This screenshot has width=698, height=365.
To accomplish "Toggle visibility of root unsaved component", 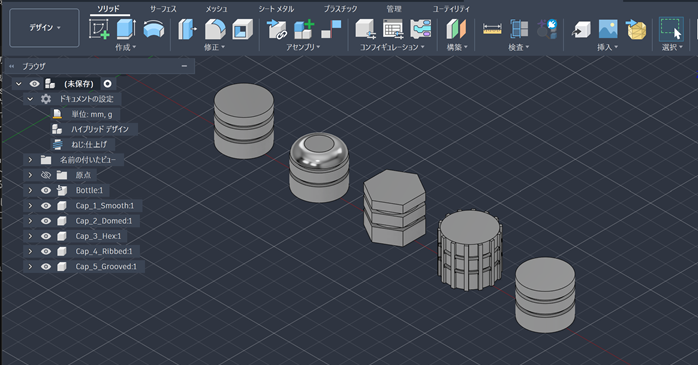I will pos(34,84).
